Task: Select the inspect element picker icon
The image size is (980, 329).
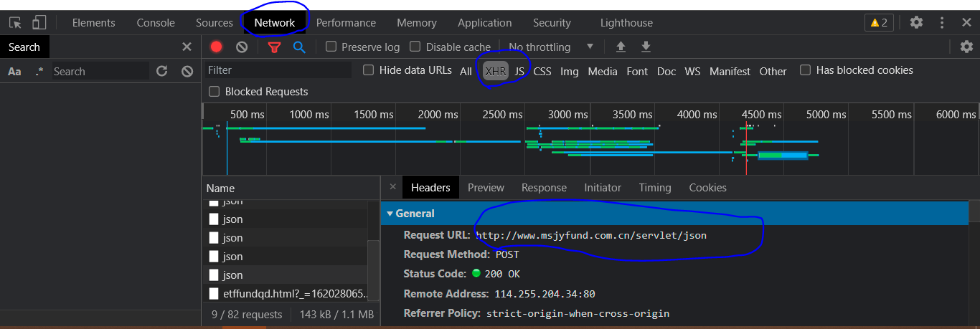Action: coord(15,22)
